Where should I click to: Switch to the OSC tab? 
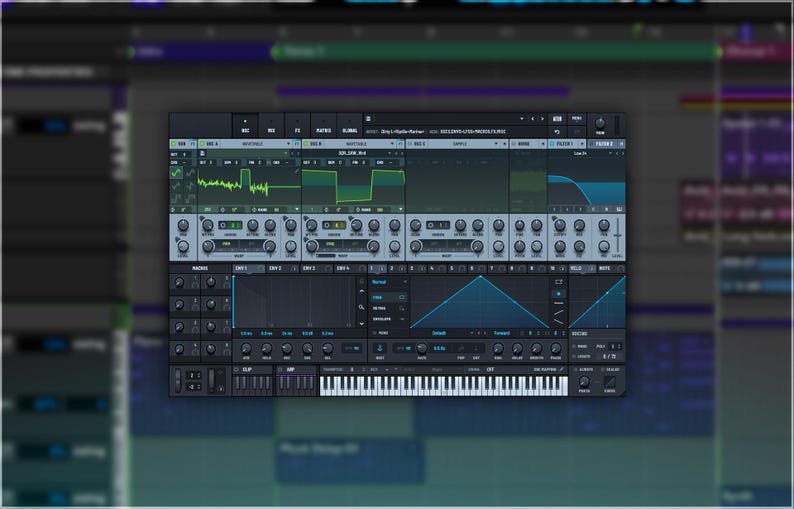[245, 126]
